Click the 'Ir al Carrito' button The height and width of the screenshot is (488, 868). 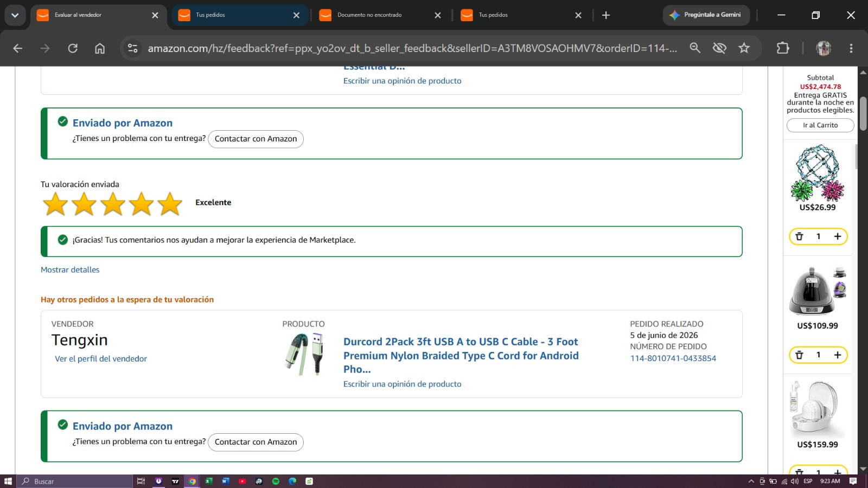tap(820, 125)
